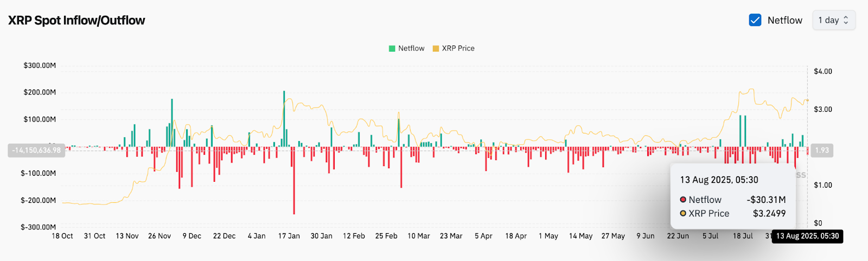
Task: Click the 18 Jul date label
Action: click(743, 236)
